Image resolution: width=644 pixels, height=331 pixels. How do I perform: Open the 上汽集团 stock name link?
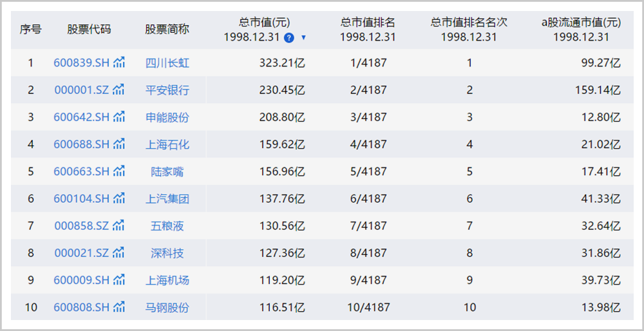coord(167,198)
